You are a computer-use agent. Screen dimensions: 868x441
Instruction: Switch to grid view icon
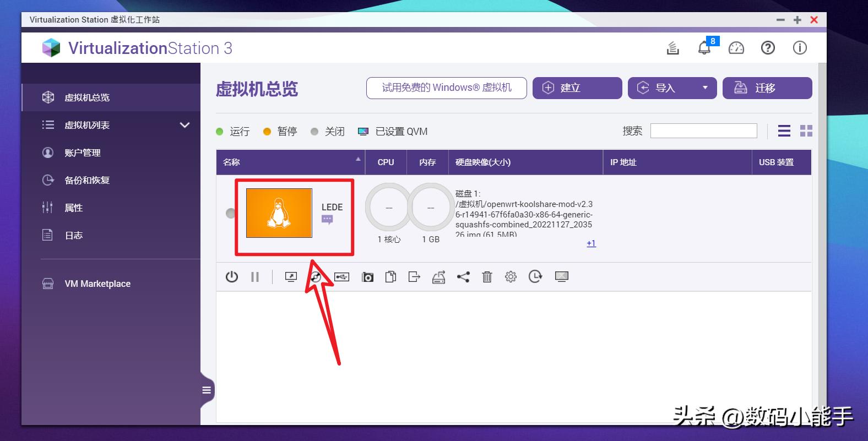point(806,130)
